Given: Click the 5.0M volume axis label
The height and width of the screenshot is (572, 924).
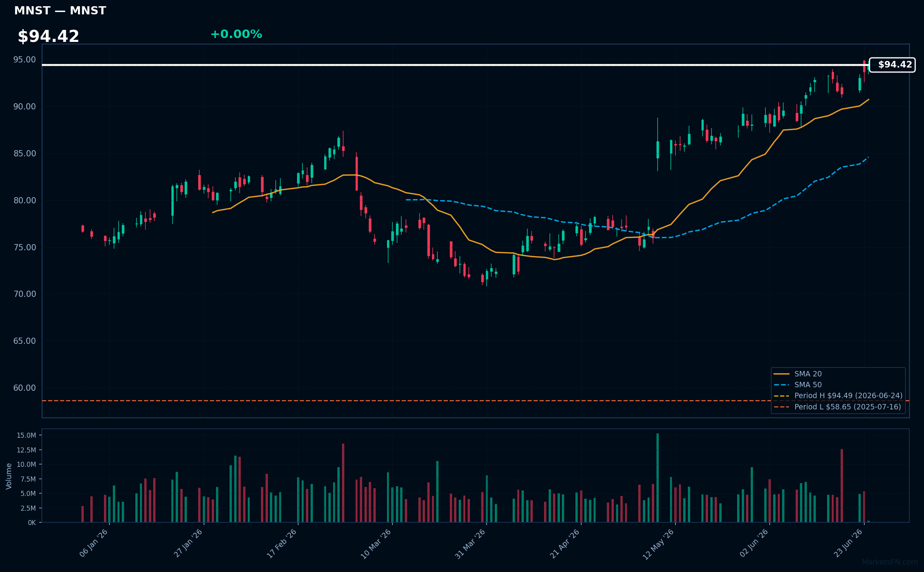Looking at the screenshot, I should [x=28, y=494].
